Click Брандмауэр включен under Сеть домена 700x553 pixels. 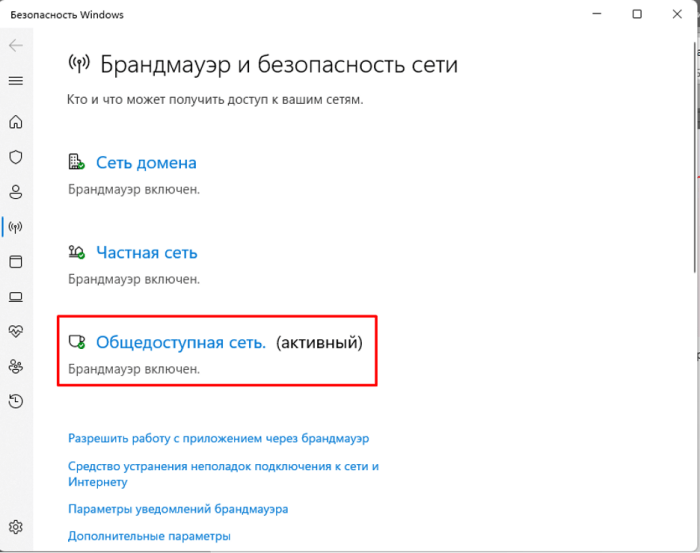pos(133,190)
